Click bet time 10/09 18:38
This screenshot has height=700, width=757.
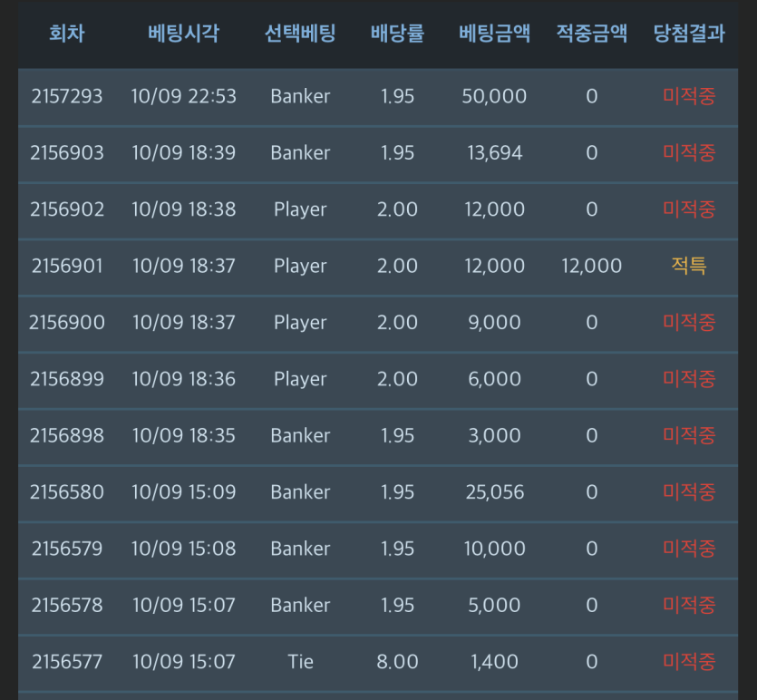point(183,209)
